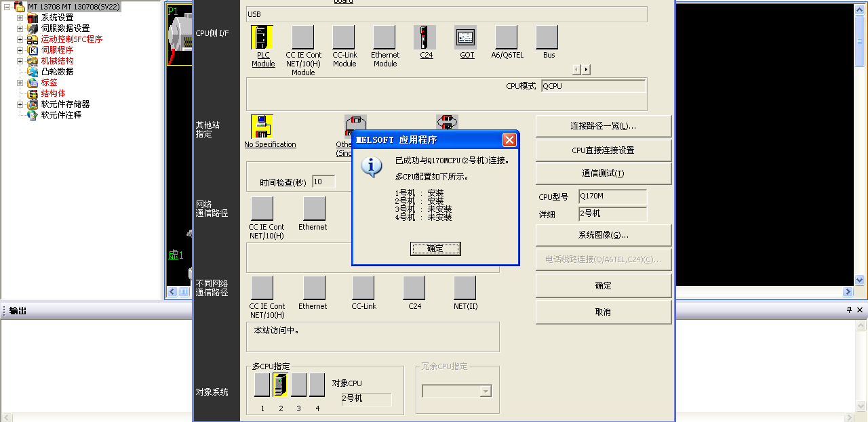Click 确定 in the MELSOFT dialog
This screenshot has height=422, width=868.
pyautogui.click(x=435, y=249)
